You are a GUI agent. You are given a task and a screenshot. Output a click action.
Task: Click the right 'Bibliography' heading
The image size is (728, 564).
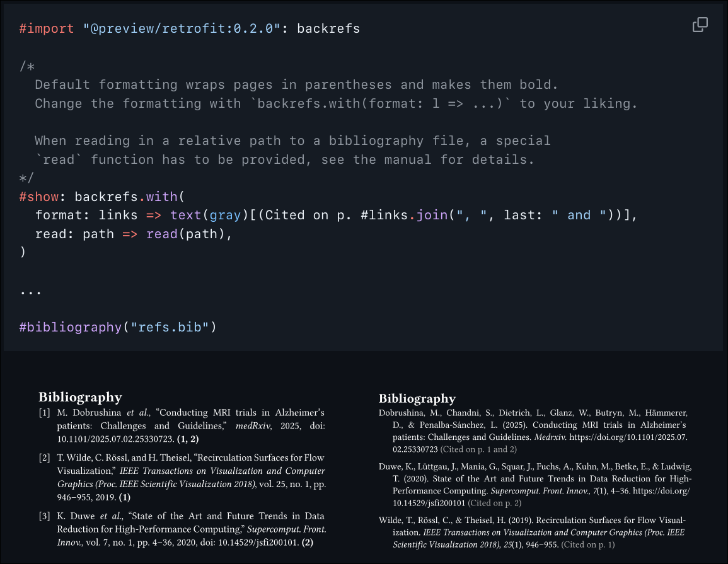[x=417, y=399]
